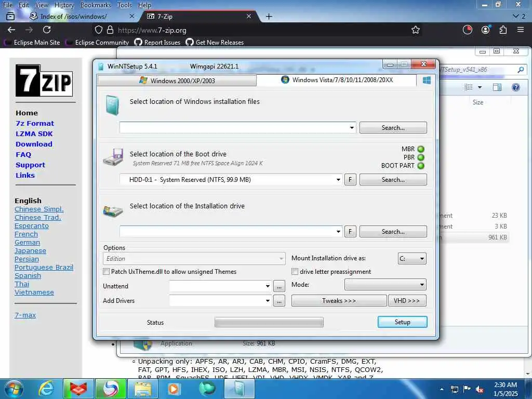The image size is (532, 399).
Task: Open the browser extensions puzzle icon
Action: click(503, 30)
